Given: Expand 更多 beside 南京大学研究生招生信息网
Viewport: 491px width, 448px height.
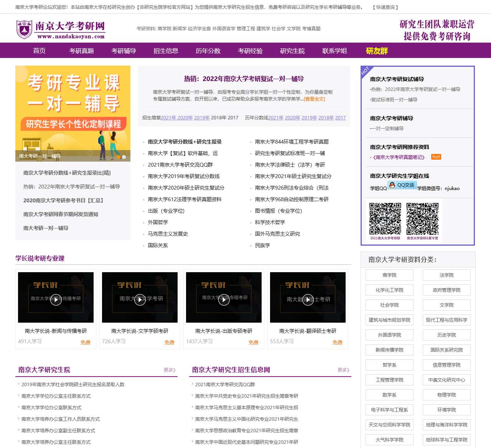Looking at the screenshot, I should point(343,370).
